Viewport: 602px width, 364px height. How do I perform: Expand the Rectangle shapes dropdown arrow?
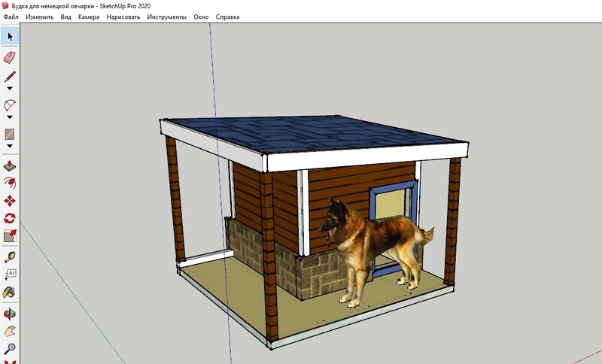pyautogui.click(x=10, y=147)
